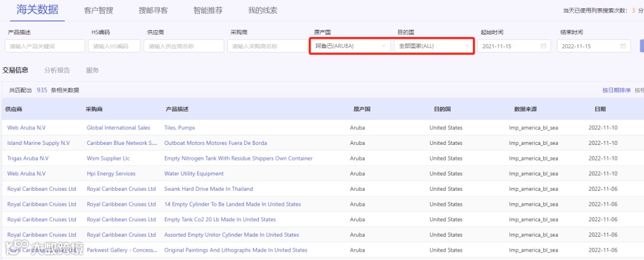
Task: Focus the 产品描述 keyword input
Action: pyautogui.click(x=45, y=46)
